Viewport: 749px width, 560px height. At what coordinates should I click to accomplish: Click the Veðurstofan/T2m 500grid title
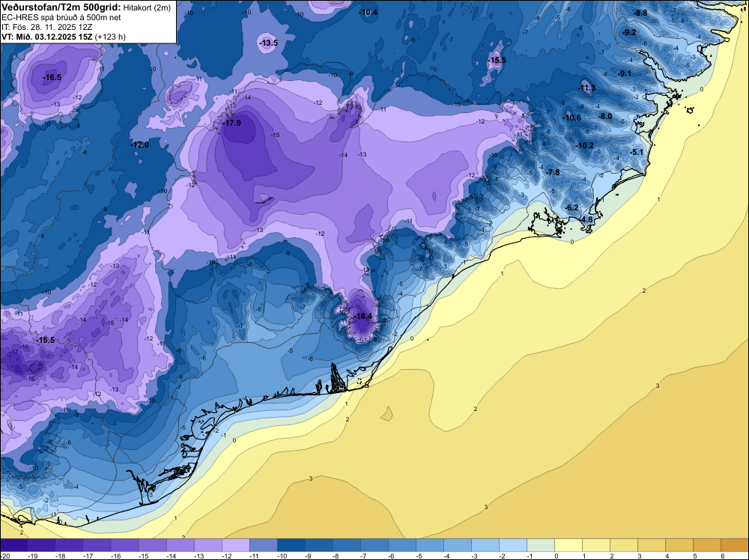click(61, 7)
